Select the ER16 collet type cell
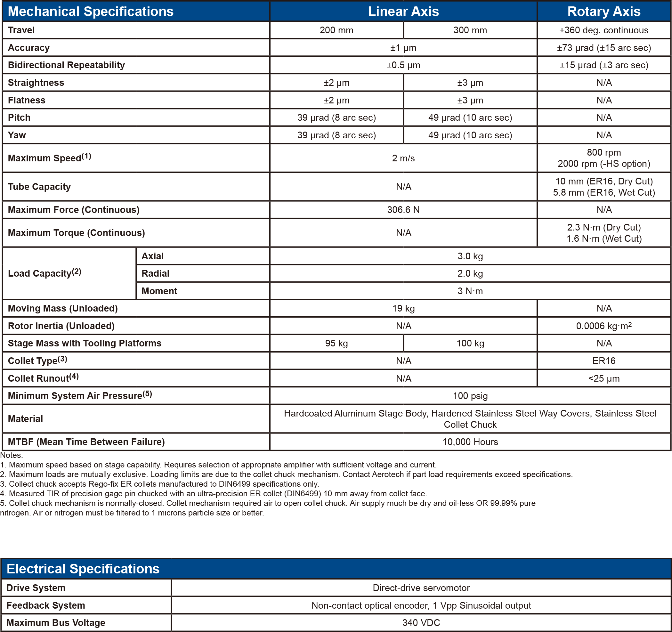 click(604, 361)
